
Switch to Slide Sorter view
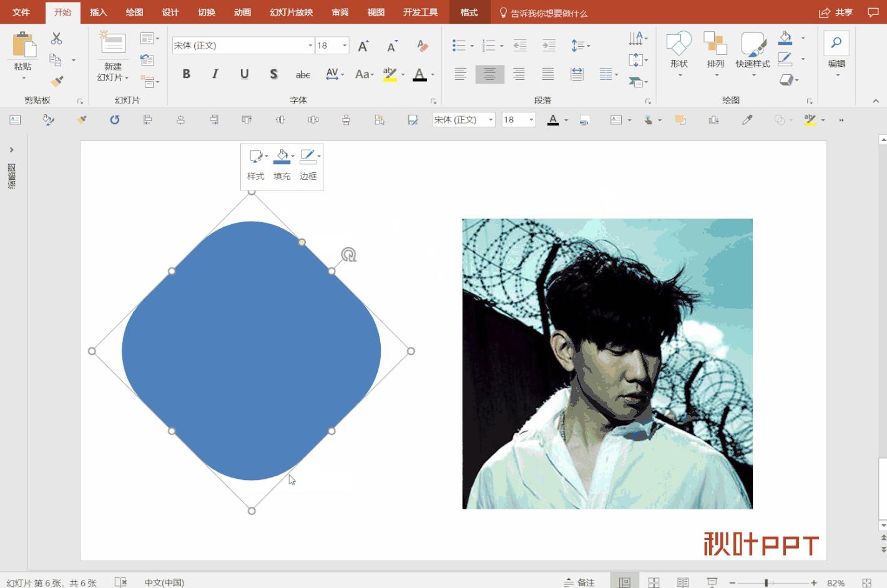point(654,582)
